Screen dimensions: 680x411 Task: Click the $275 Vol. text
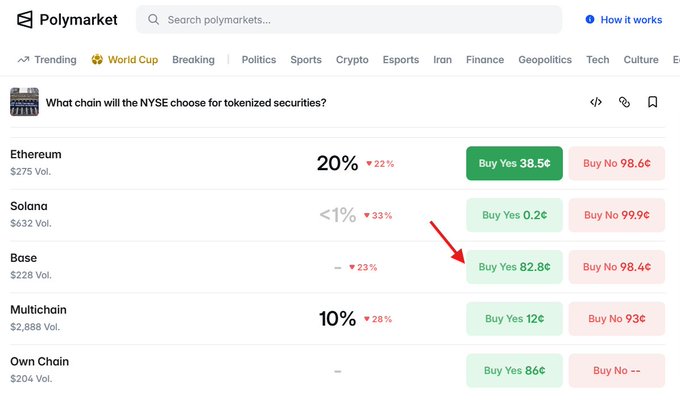31,172
